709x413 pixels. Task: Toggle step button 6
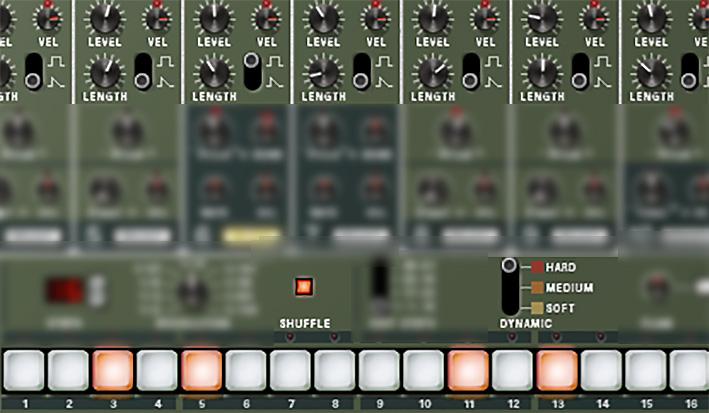[x=246, y=370]
